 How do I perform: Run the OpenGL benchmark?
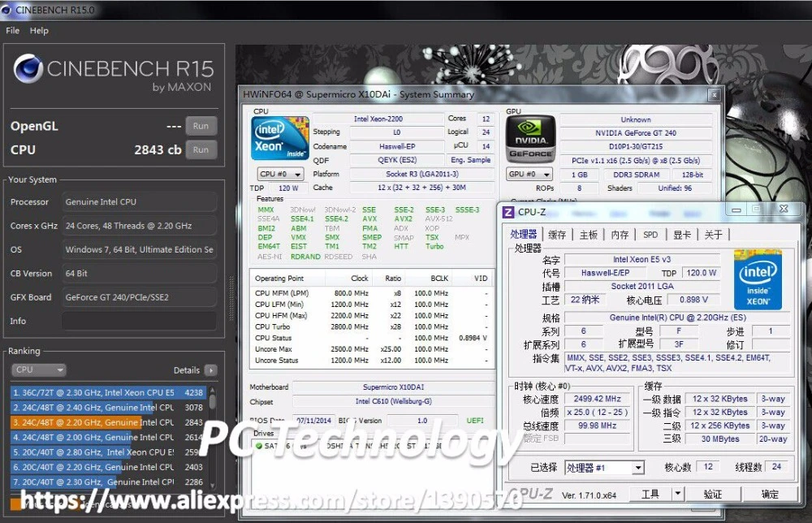201,126
